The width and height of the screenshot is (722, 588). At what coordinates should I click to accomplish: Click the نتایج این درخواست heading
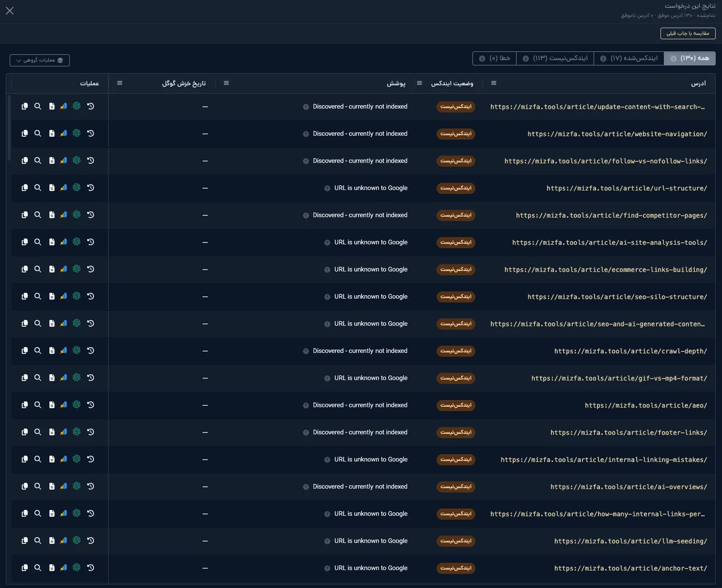tap(690, 6)
